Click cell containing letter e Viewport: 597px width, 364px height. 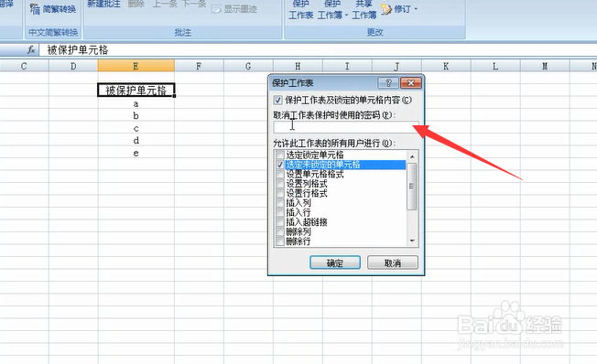pos(136,153)
